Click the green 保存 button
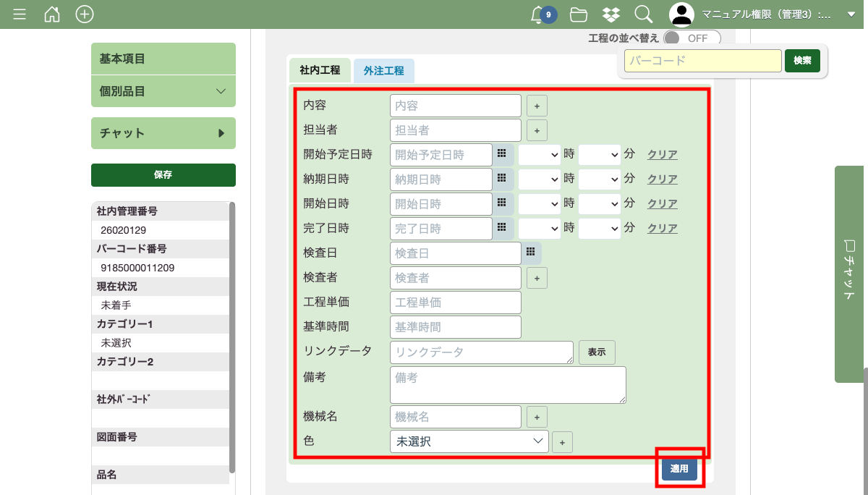 click(x=163, y=174)
